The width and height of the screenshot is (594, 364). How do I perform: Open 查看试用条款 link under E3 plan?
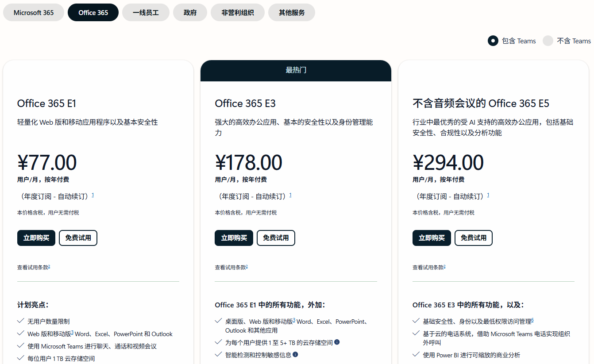coord(231,267)
